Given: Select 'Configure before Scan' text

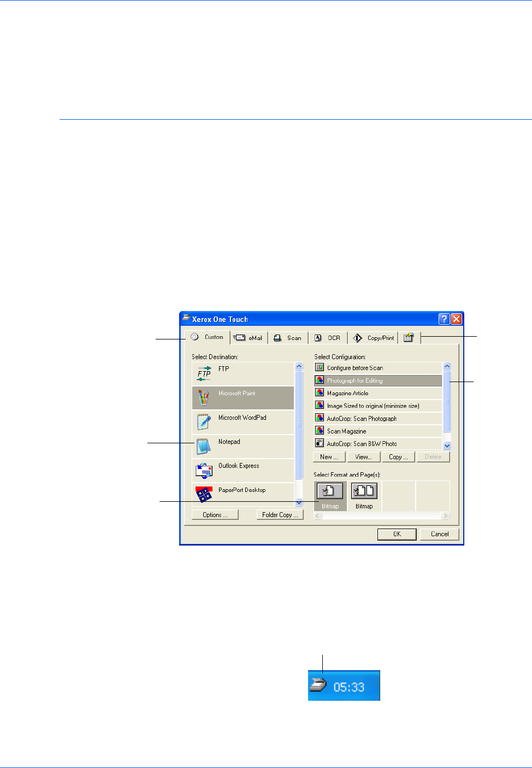Looking at the screenshot, I should click(x=355, y=368).
